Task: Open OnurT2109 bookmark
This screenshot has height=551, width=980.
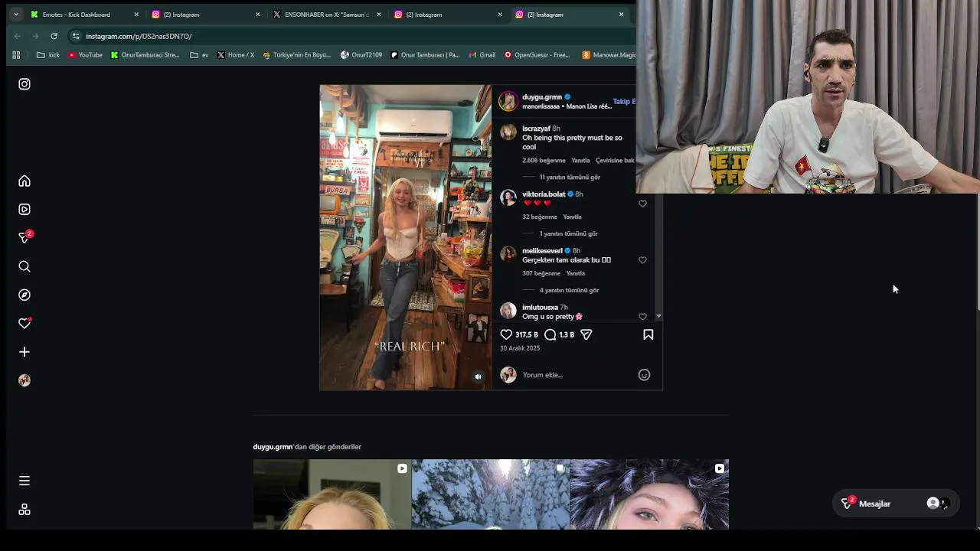Action: [361, 55]
